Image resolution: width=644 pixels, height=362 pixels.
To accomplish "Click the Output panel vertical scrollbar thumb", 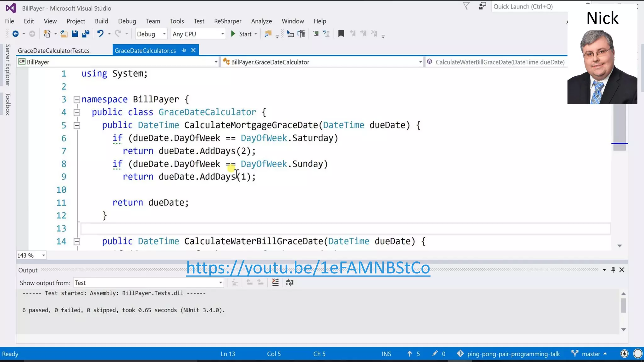I will coord(624,305).
